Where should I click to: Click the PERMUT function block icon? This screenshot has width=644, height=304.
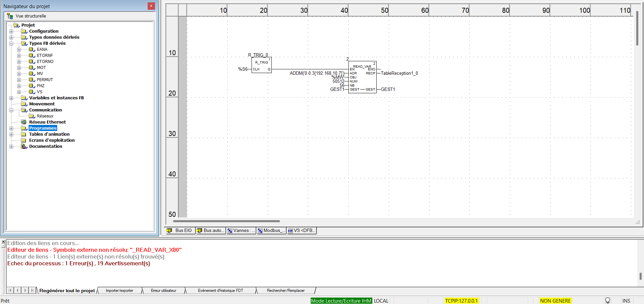(32, 80)
